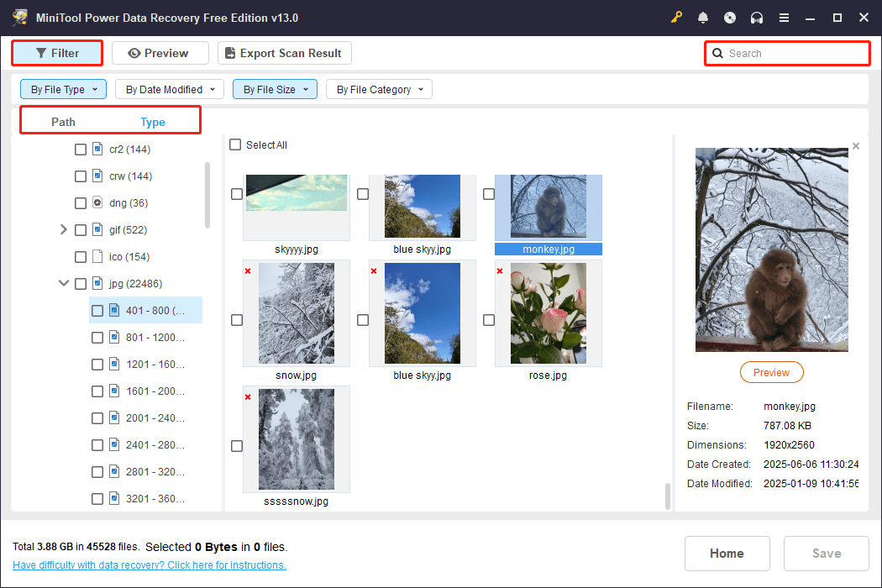Click red x mark on snow.jpg thumbnail

pos(248,271)
